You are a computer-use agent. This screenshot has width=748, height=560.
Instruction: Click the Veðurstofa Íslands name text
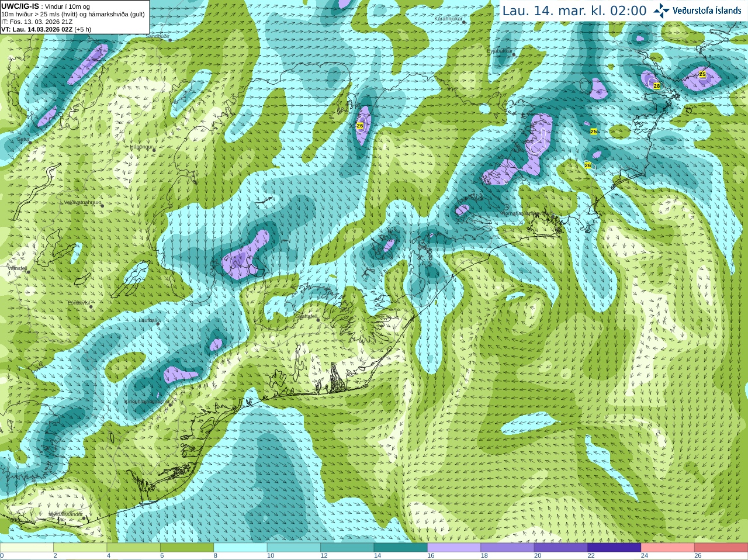(x=707, y=11)
